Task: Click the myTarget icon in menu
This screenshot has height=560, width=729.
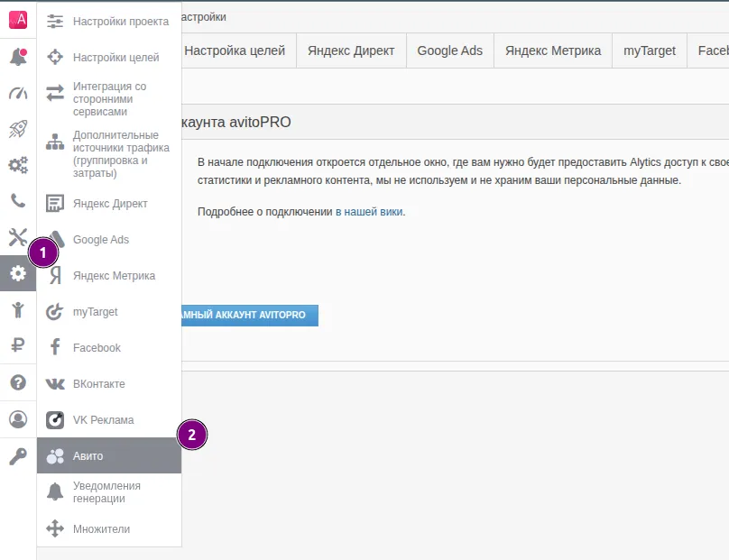Action: point(55,311)
